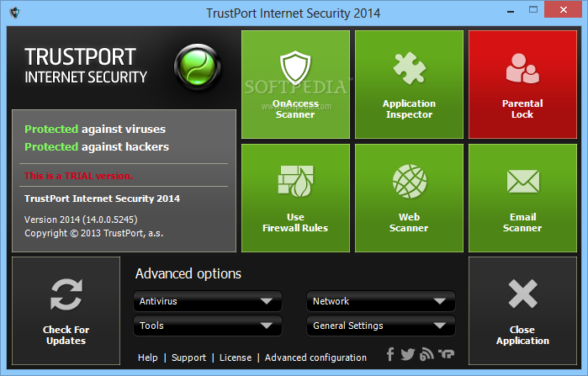Click 'Protected against hackers' status text
The width and height of the screenshot is (588, 376).
(x=97, y=146)
